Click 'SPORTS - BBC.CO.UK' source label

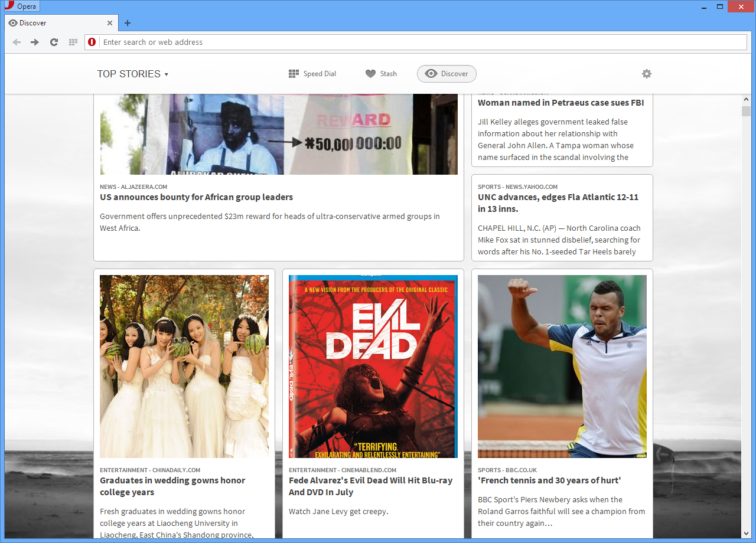click(507, 470)
